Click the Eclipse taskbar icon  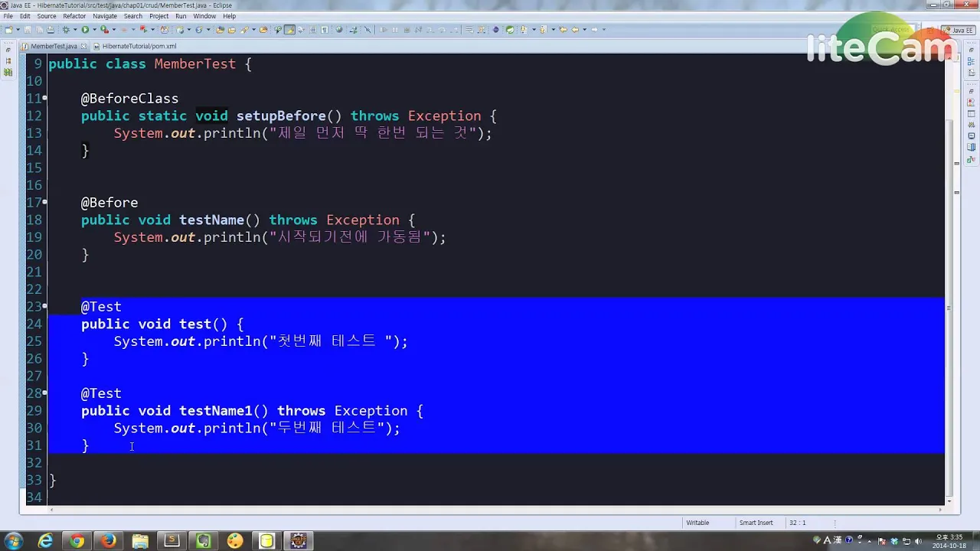pos(298,541)
